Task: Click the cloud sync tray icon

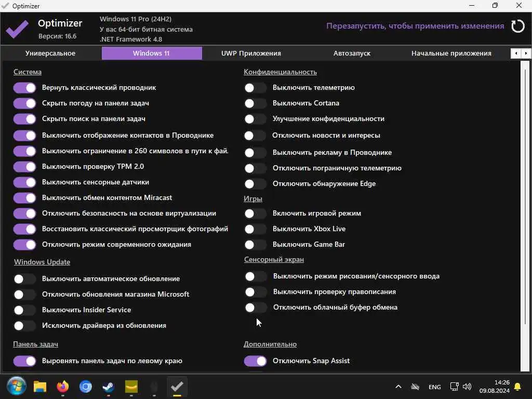Action: [415, 387]
